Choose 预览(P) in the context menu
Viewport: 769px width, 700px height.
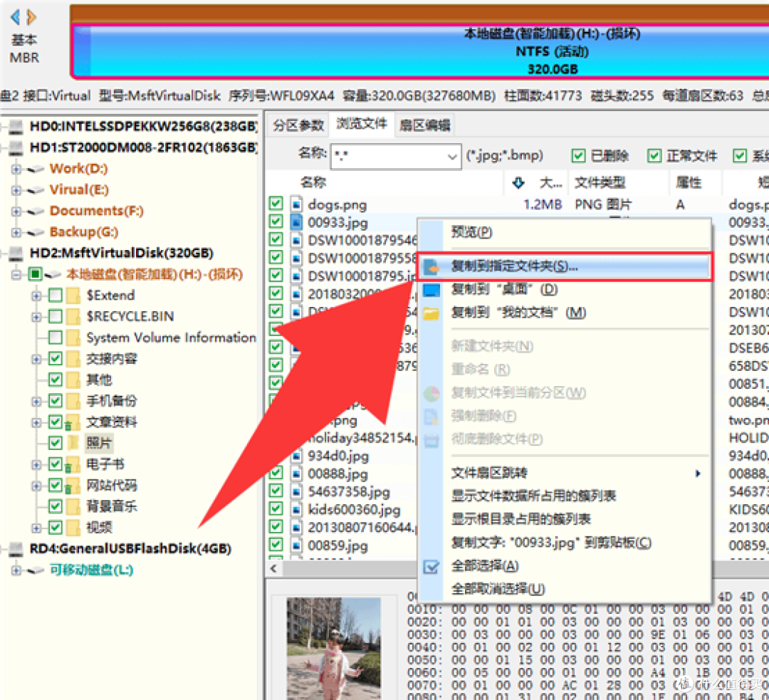point(564,232)
